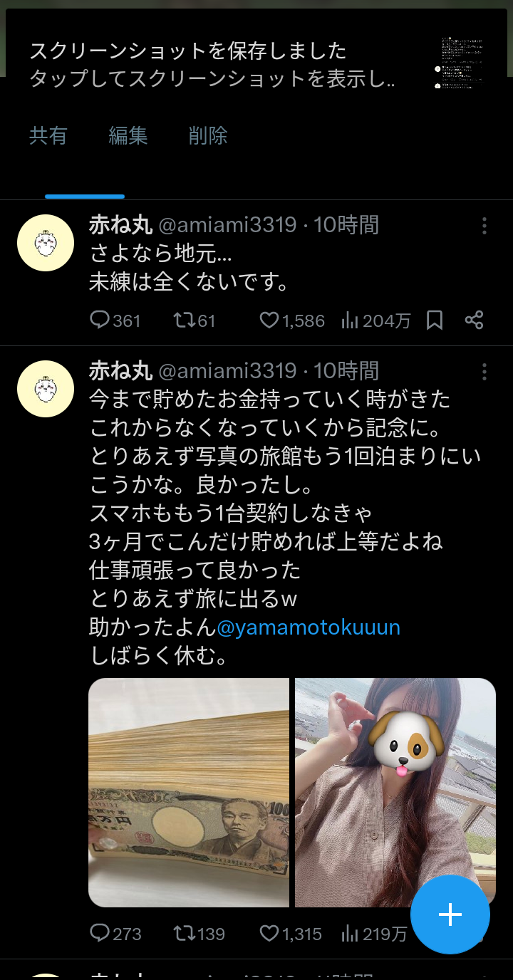
Task: Open three-dot menu on second tweet
Action: click(484, 372)
